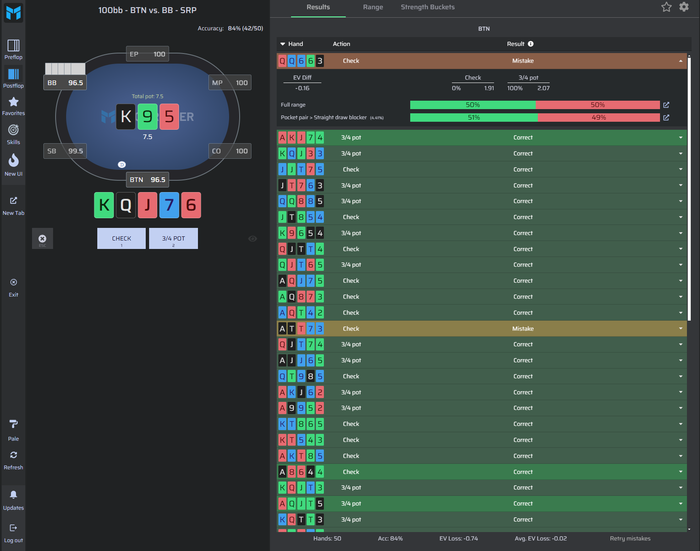Click the EV Loss: -0.74 status entry
The image size is (700, 551).
pos(458,538)
